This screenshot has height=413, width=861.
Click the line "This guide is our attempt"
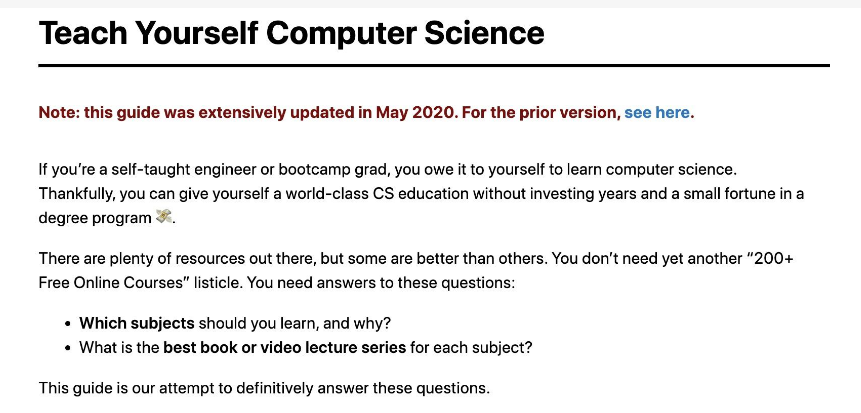264,387
